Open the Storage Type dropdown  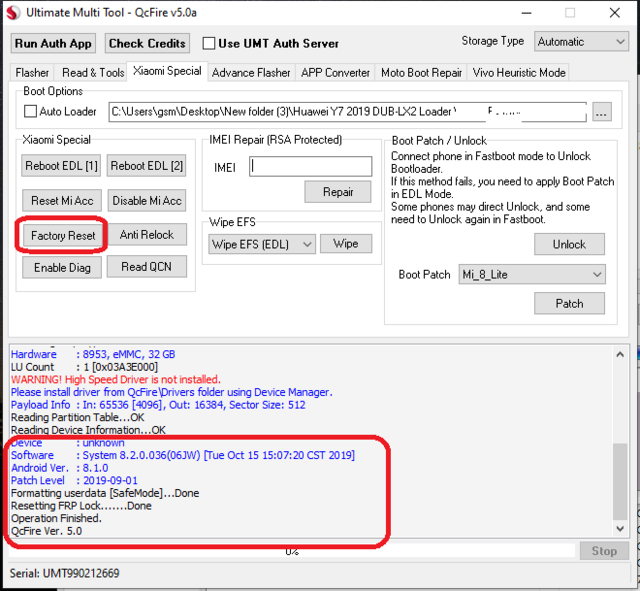pos(581,42)
